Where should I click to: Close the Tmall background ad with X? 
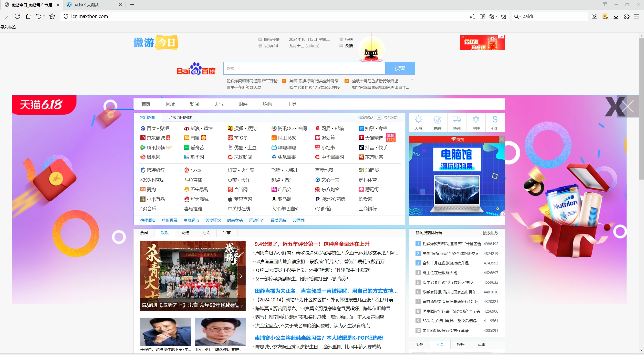point(628,106)
